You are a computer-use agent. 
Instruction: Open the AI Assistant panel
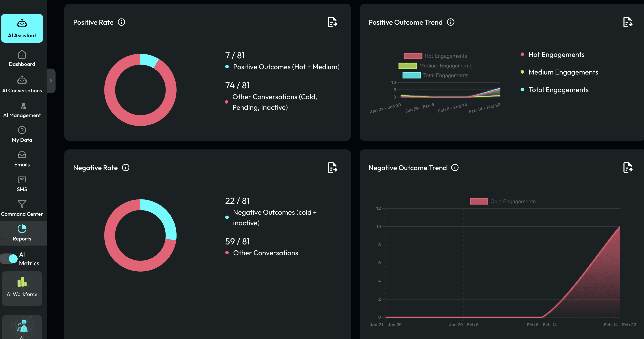point(22,28)
